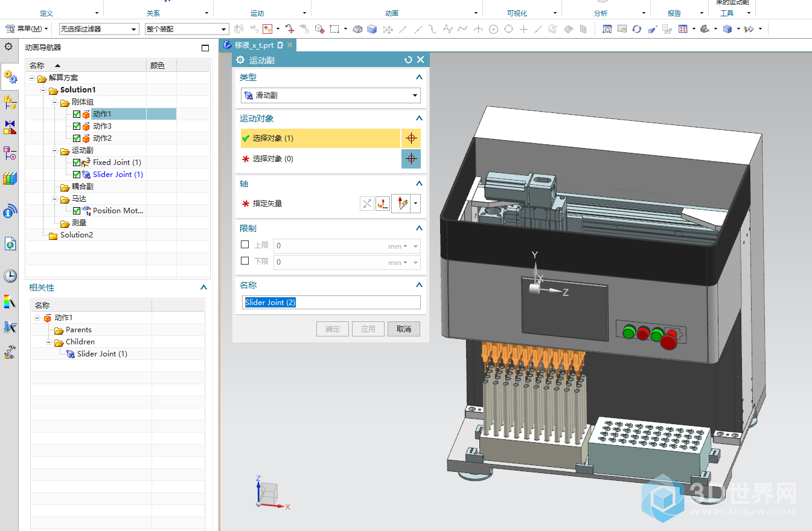Uncheck the 动作1 rigid body checkbox
This screenshot has width=812, height=531.
click(x=77, y=114)
